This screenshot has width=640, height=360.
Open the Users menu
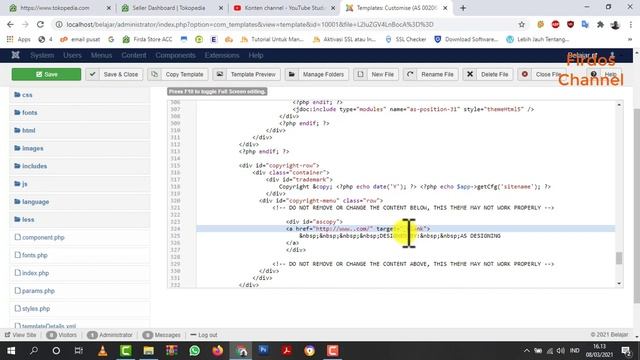(72, 55)
